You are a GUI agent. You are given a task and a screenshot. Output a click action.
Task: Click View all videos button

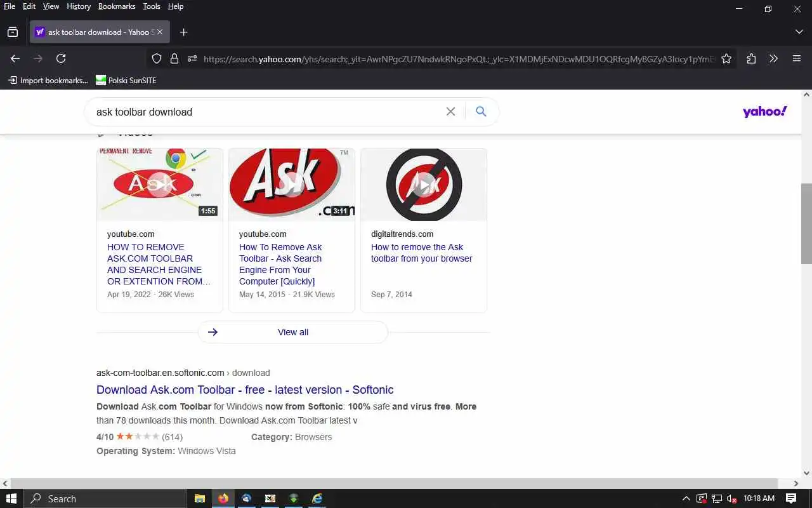pyautogui.click(x=293, y=332)
